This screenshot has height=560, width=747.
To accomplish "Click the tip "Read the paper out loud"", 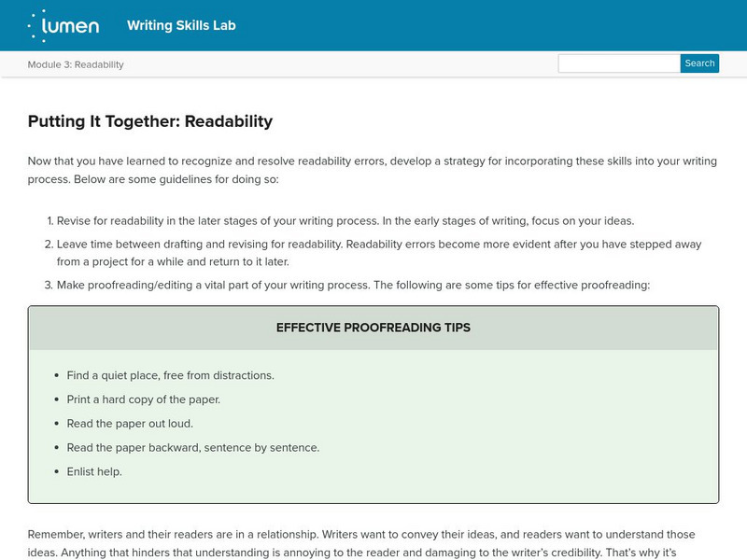I will (130, 424).
